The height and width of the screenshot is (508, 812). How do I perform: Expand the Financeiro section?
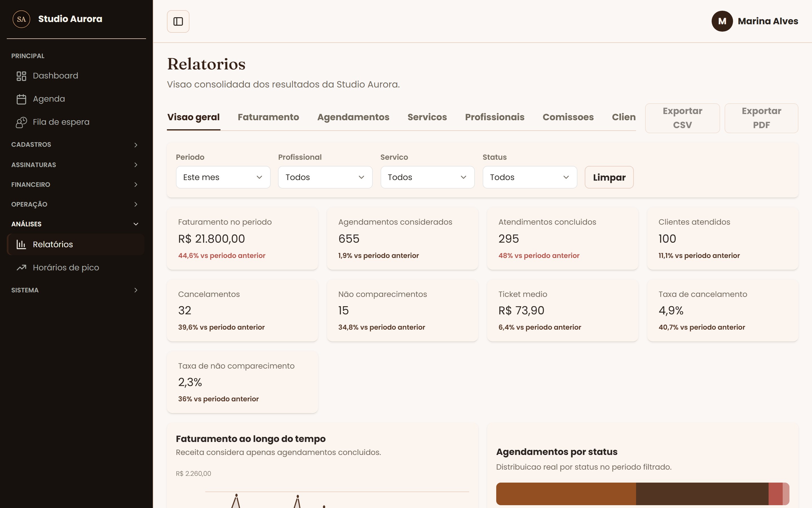tap(76, 185)
